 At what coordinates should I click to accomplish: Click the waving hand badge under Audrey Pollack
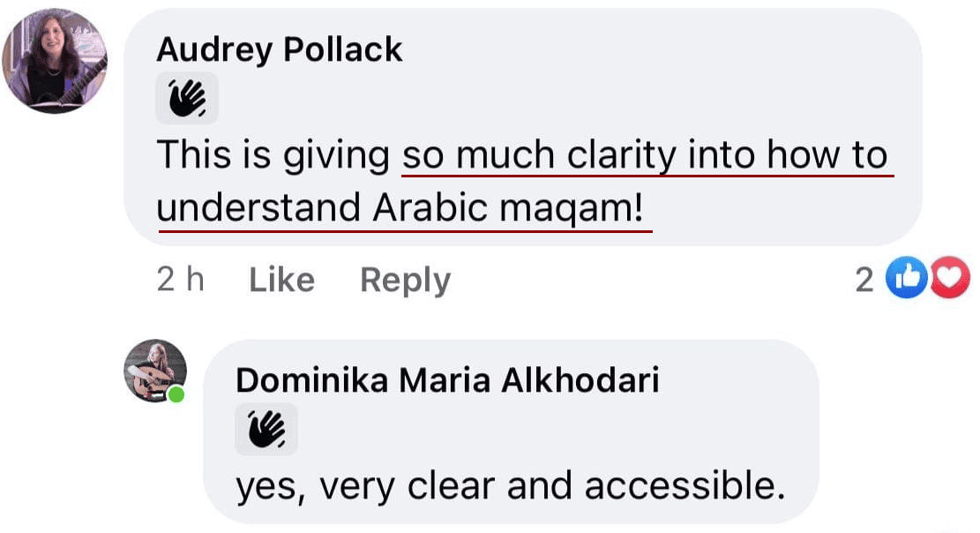pos(187,98)
